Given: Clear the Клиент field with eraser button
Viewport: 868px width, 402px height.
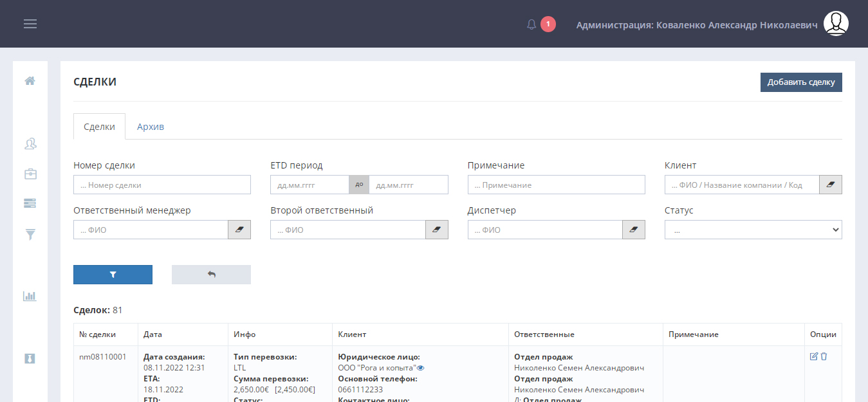Looking at the screenshot, I should point(830,185).
